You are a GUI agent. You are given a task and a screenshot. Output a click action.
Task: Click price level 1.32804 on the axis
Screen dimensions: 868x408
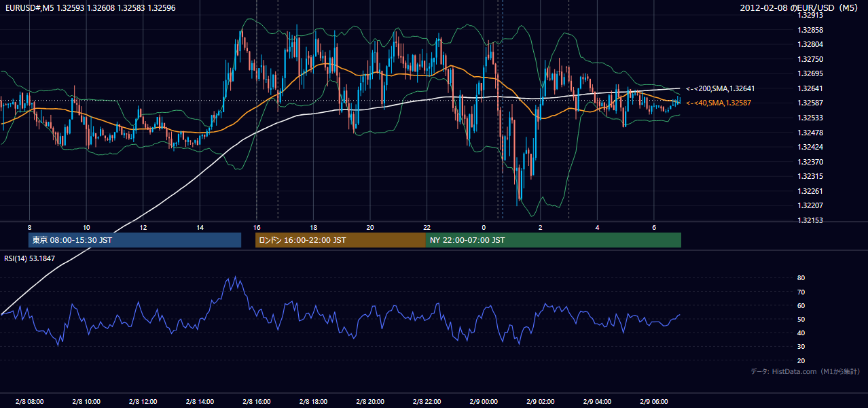(810, 44)
